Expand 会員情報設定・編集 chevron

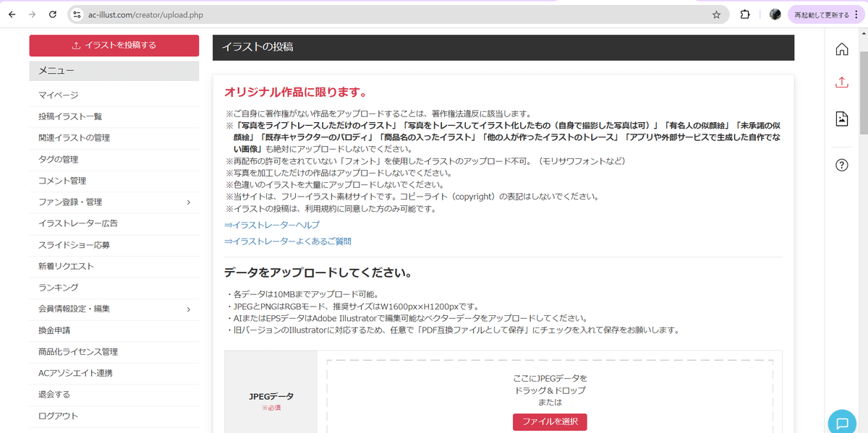pyautogui.click(x=189, y=309)
